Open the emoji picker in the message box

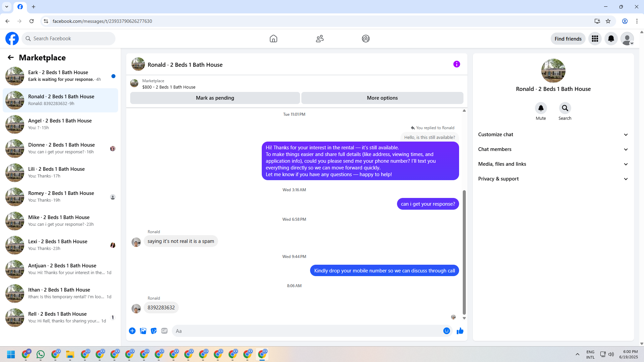click(447, 331)
